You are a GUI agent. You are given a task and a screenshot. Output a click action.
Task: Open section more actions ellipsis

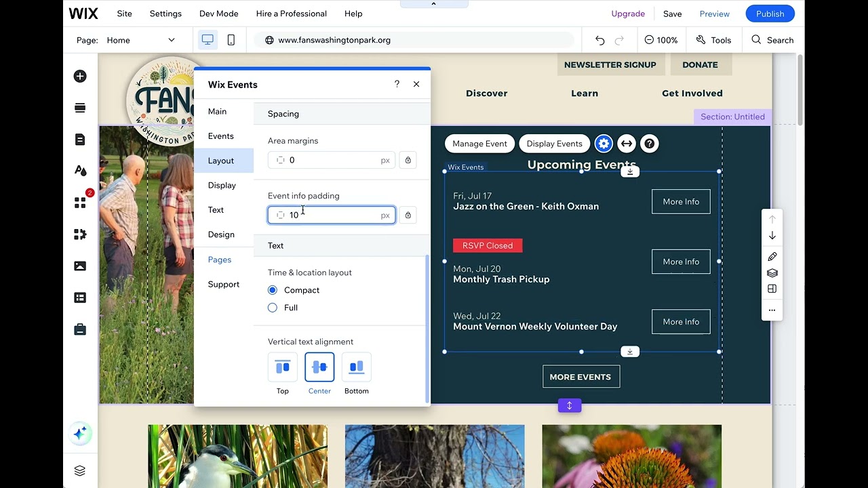[772, 310]
